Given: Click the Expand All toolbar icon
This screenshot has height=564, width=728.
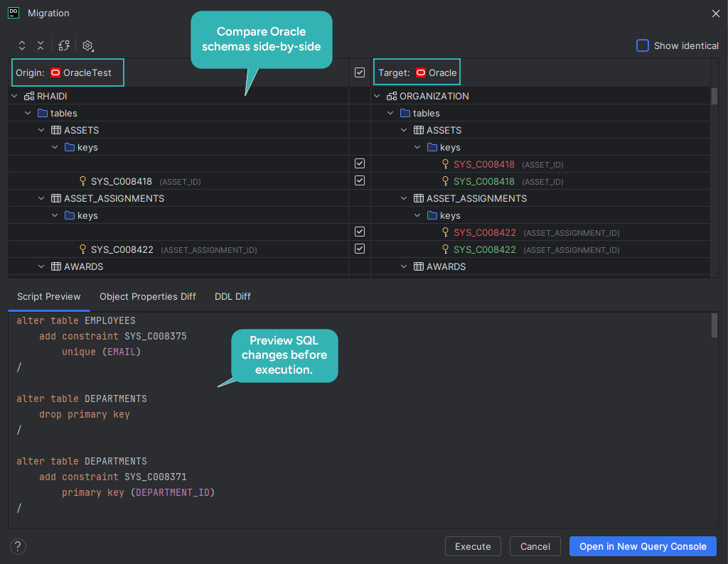Looking at the screenshot, I should (x=22, y=45).
